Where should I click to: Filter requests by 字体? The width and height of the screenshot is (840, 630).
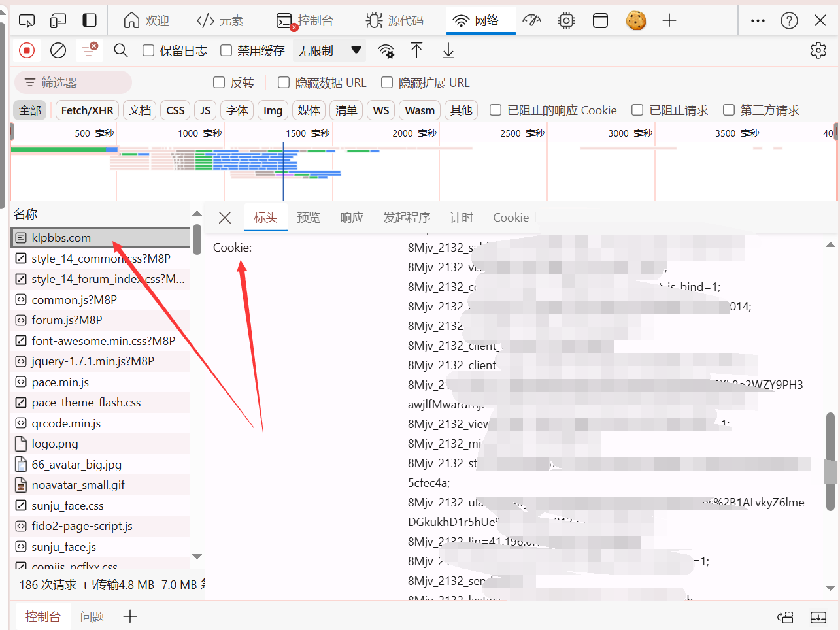coord(237,110)
